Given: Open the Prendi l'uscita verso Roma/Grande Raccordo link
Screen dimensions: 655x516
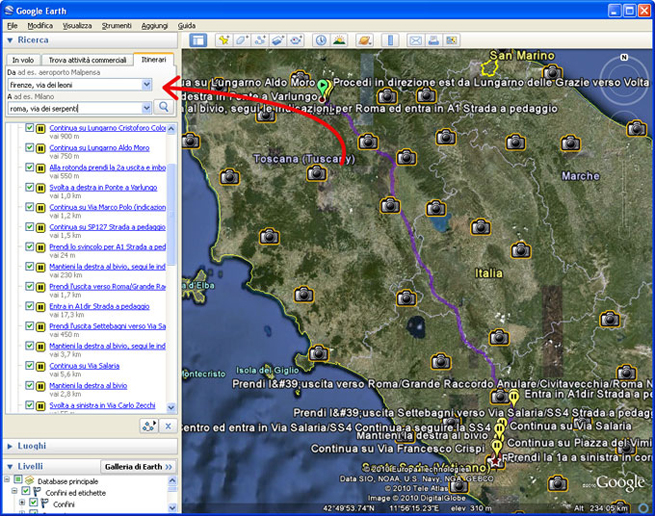Looking at the screenshot, I should pos(107,287).
